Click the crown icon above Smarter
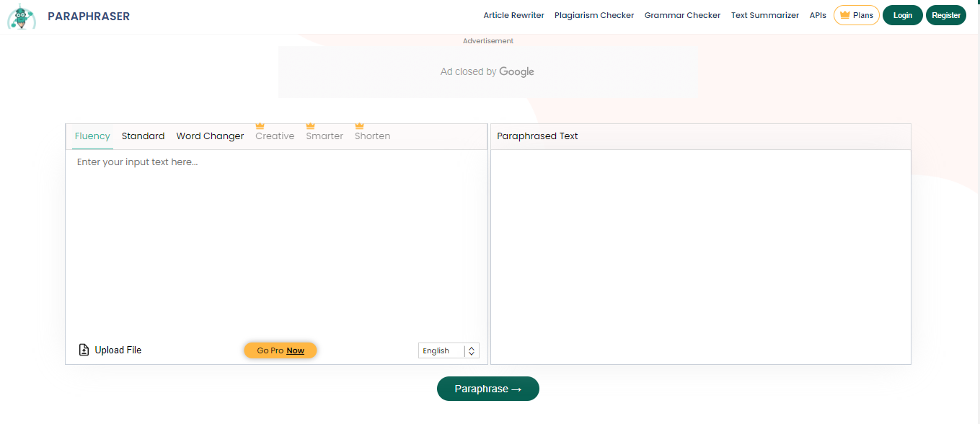This screenshot has height=424, width=980. 311,126
